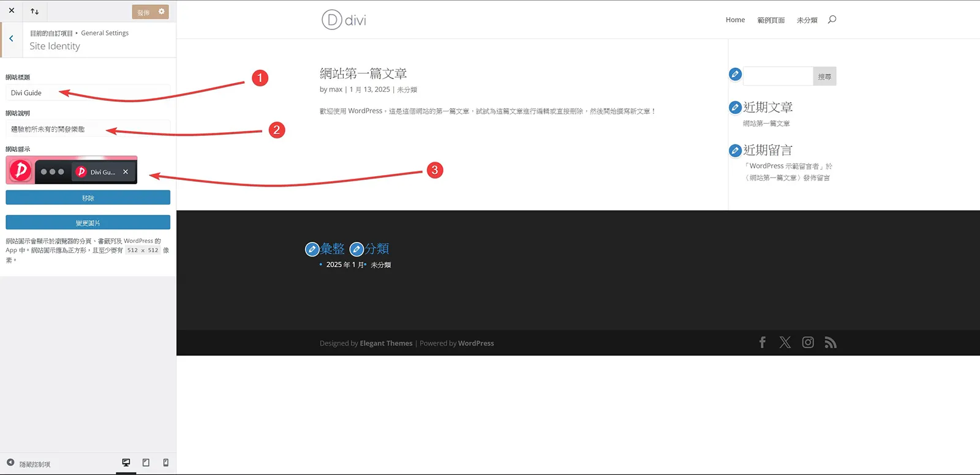
Task: Open the 網站第一篇文章 link under 近期文章
Action: tap(766, 124)
